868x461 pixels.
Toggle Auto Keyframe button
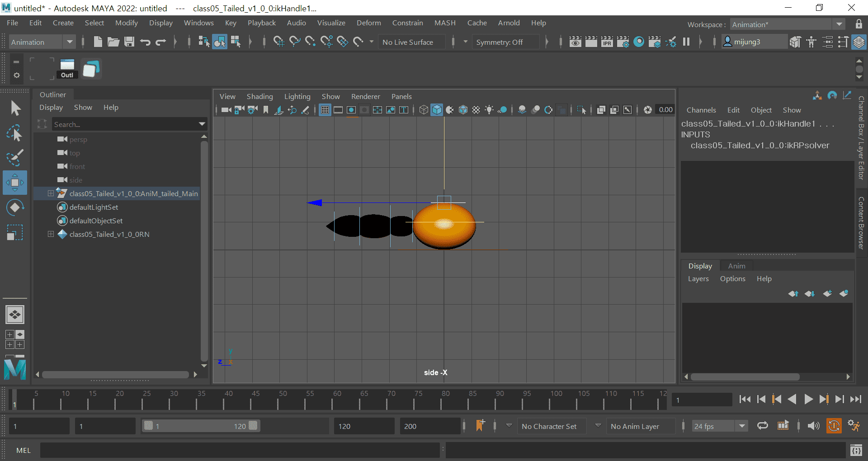[834, 426]
